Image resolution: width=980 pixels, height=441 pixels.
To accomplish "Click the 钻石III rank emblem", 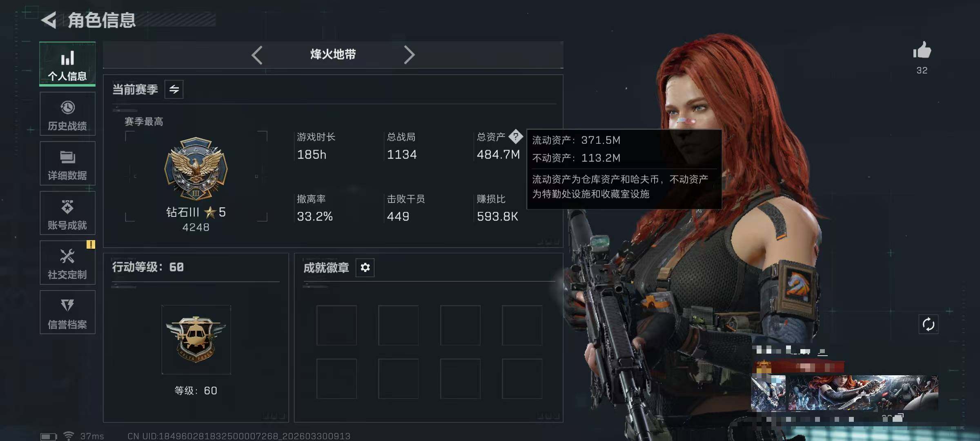I will click(196, 169).
